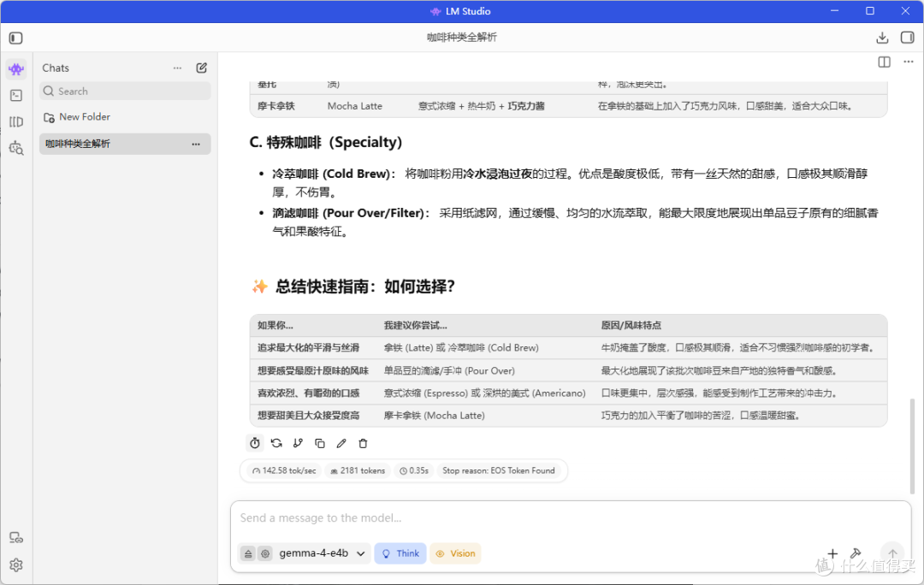Open the Discover model search icon
The width and height of the screenshot is (924, 585).
16,148
